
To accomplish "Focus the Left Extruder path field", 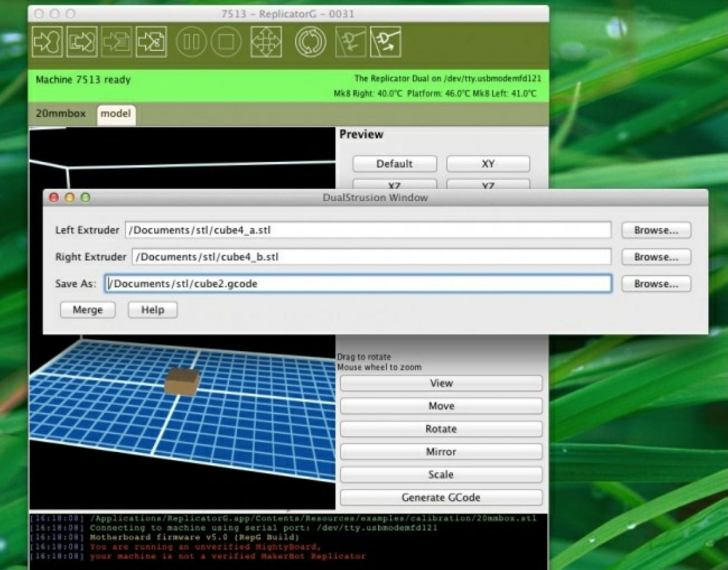I will [367, 230].
